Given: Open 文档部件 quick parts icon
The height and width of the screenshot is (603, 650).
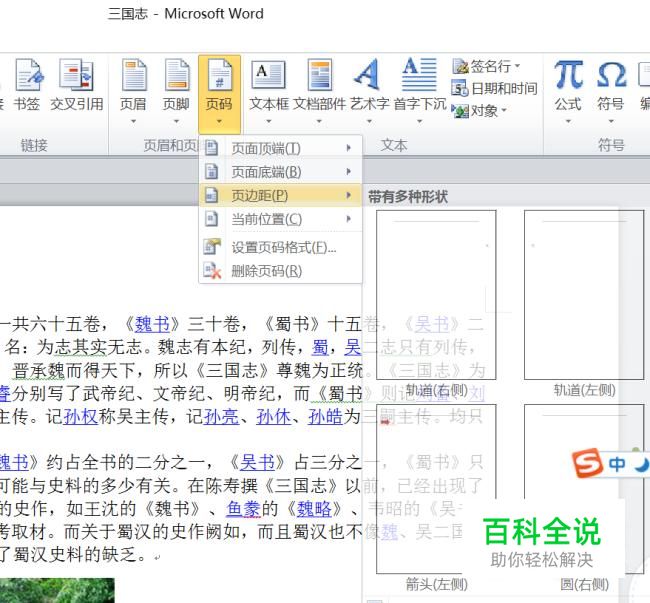Looking at the screenshot, I should tap(319, 75).
